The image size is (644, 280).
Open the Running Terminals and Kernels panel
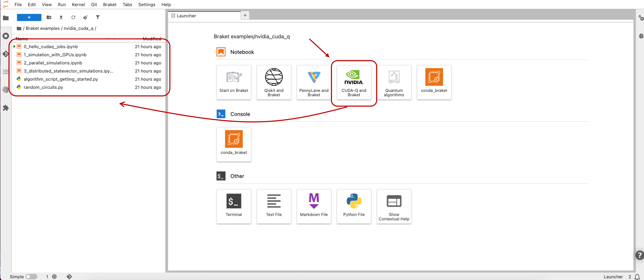6,36
